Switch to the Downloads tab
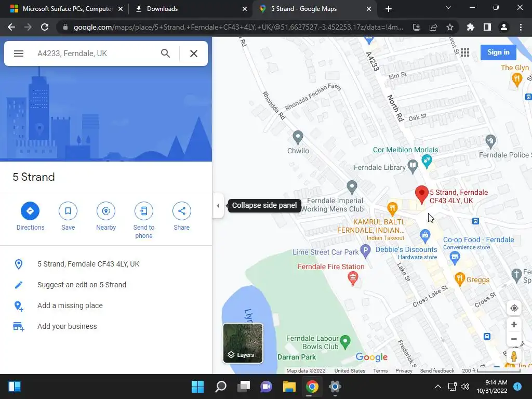Viewport: 532px width, 399px height. (x=190, y=9)
